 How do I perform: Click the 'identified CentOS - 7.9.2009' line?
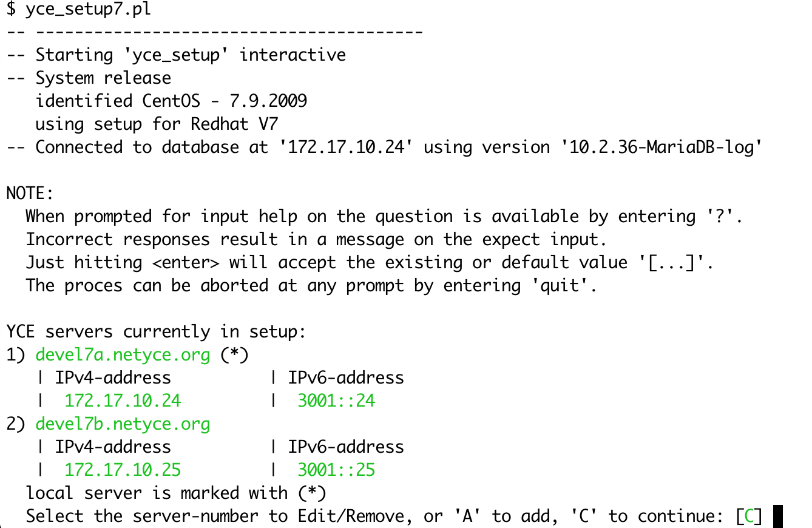[171, 100]
